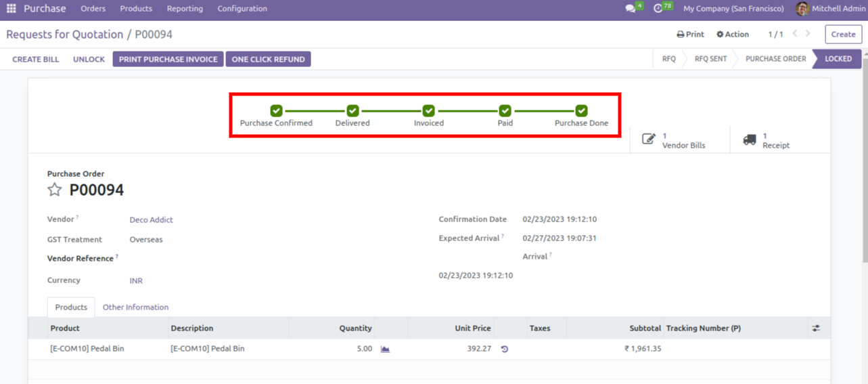Go to the next record arrow
Viewport: 868px width, 384px height.
(808, 34)
